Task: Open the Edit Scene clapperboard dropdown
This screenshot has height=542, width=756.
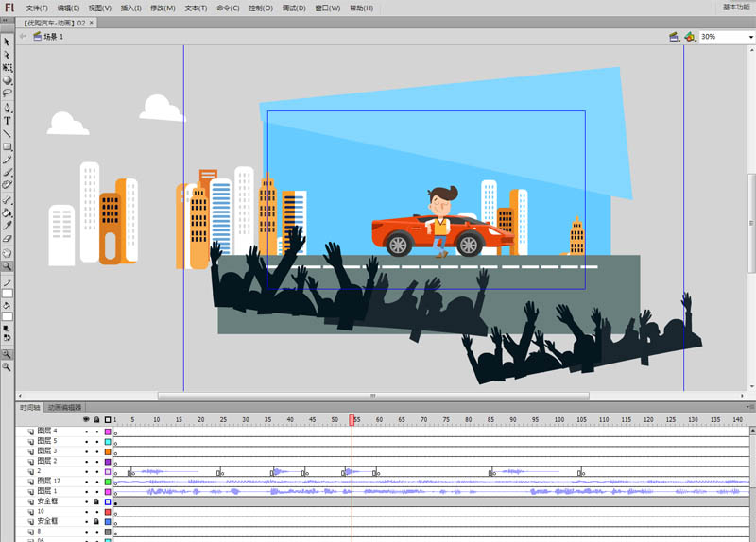Action: [675, 37]
